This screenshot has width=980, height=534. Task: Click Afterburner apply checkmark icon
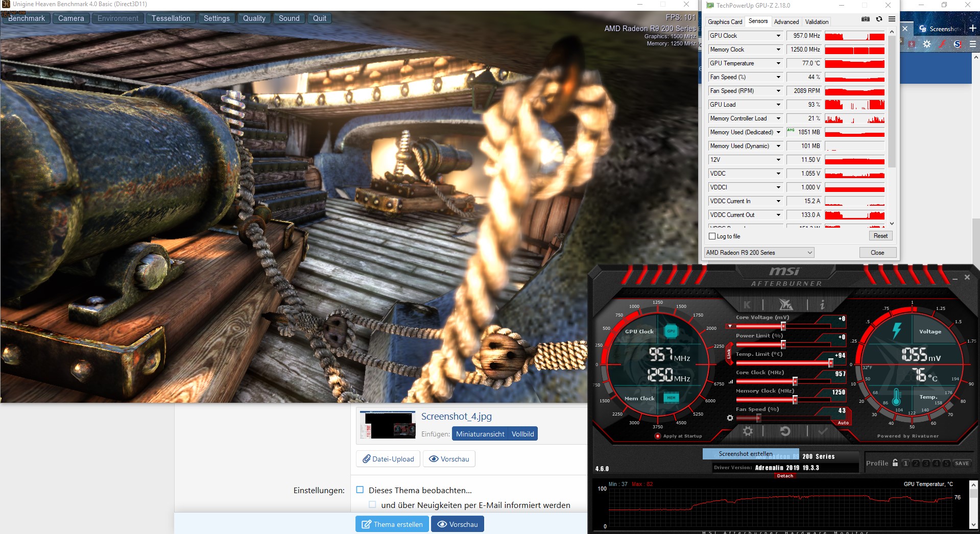823,431
